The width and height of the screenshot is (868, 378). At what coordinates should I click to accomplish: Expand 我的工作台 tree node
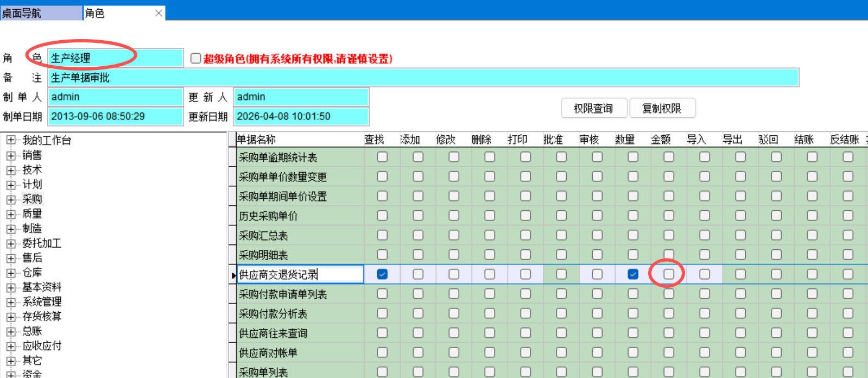click(11, 141)
